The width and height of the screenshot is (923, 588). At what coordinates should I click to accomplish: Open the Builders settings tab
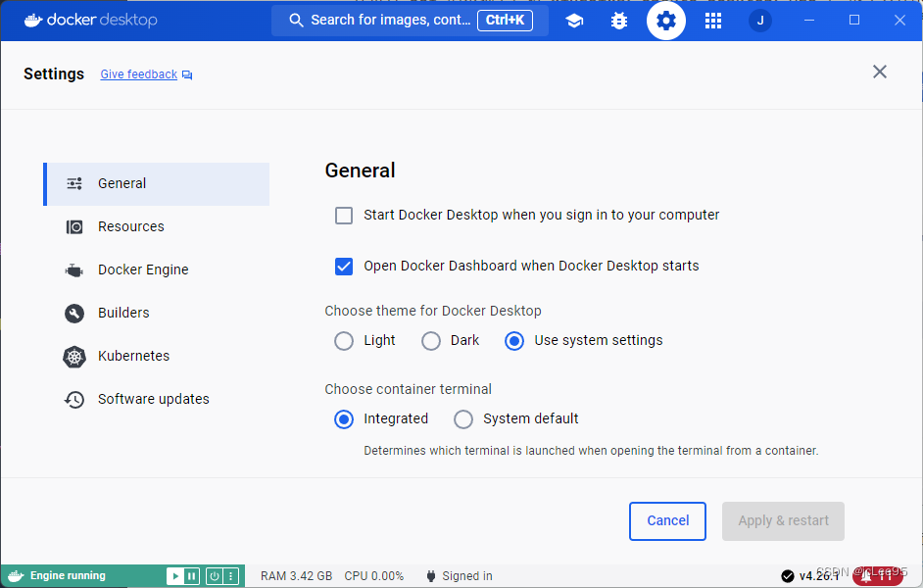coord(157,314)
